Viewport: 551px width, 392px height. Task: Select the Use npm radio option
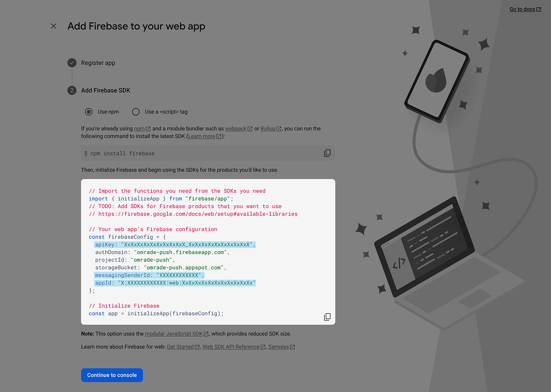[x=89, y=112]
